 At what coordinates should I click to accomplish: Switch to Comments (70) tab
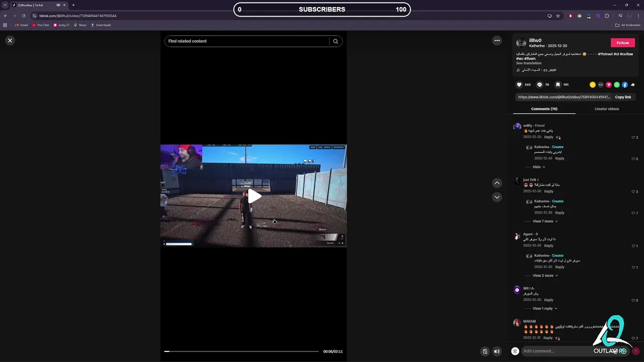[544, 109]
